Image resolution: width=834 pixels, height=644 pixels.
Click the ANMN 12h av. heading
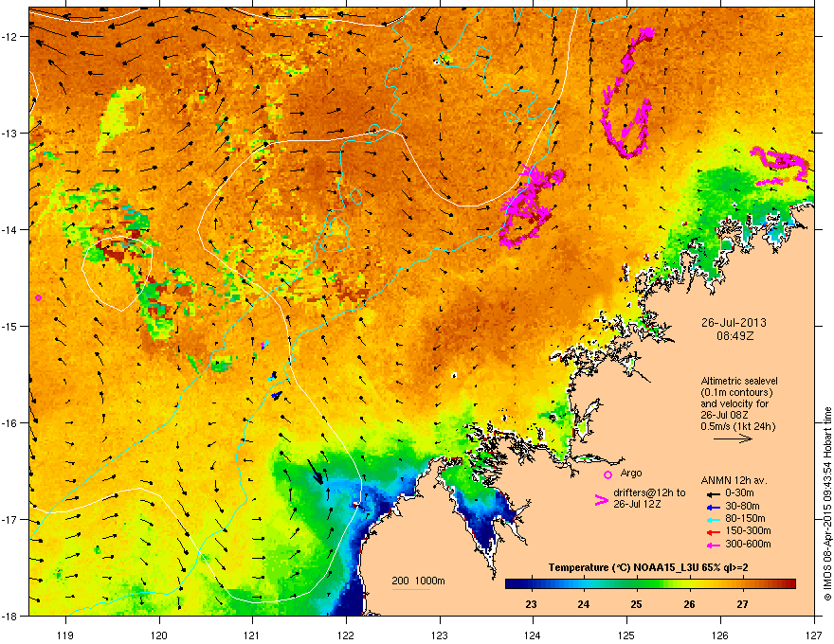734,480
